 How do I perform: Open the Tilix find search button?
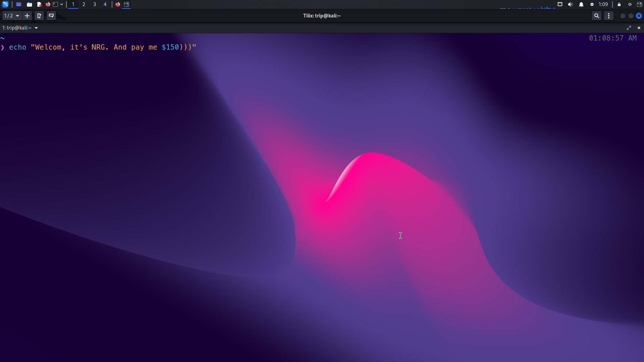pyautogui.click(x=596, y=16)
